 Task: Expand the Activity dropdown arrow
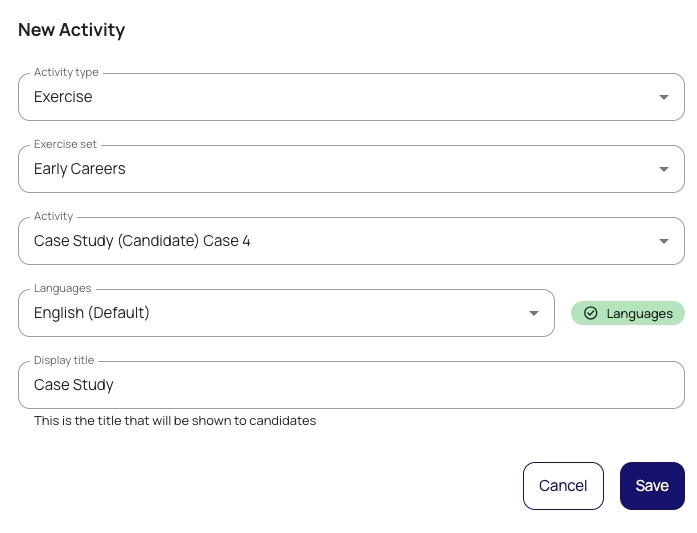[664, 241]
